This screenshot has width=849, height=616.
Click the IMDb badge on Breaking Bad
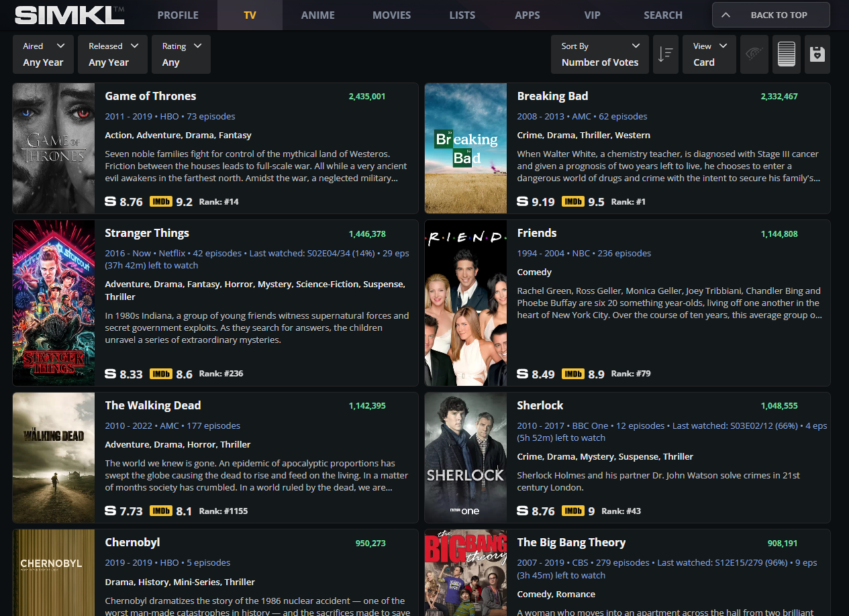click(572, 201)
